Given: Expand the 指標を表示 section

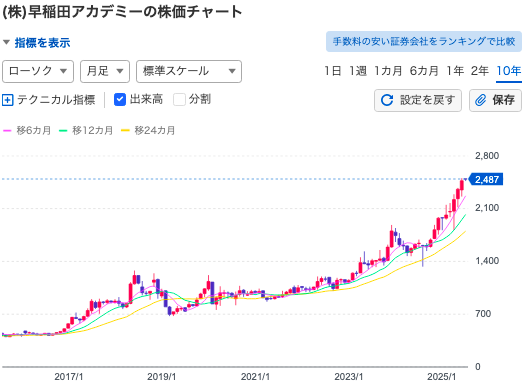Looking at the screenshot, I should [37, 43].
